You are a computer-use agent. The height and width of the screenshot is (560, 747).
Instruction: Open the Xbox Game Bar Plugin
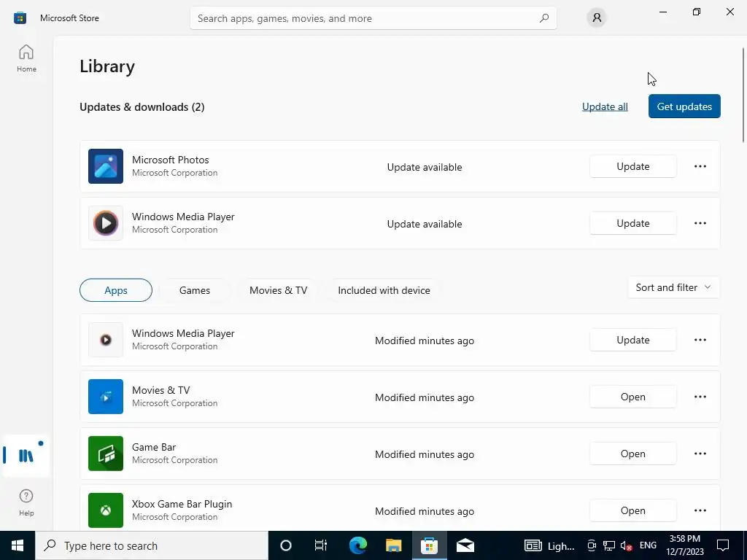(632, 510)
